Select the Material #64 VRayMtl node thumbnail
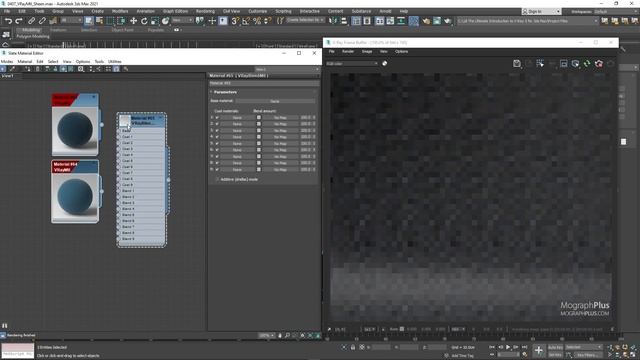 [75, 198]
